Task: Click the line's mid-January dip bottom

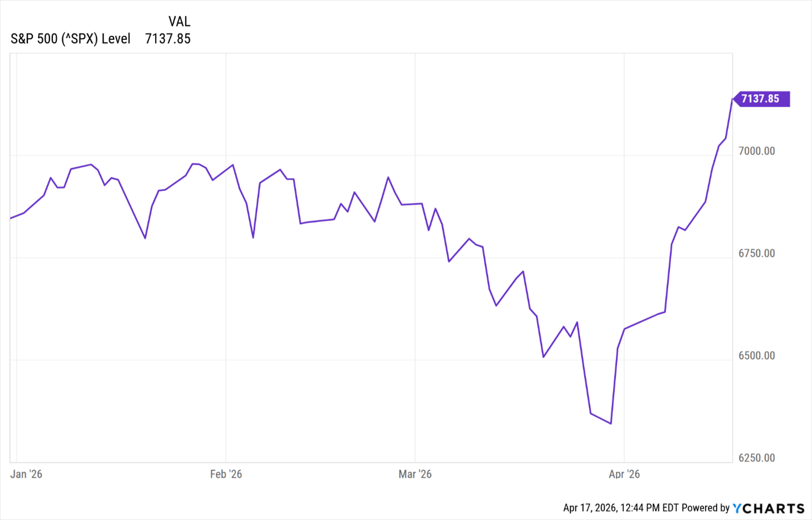Action: [145, 238]
